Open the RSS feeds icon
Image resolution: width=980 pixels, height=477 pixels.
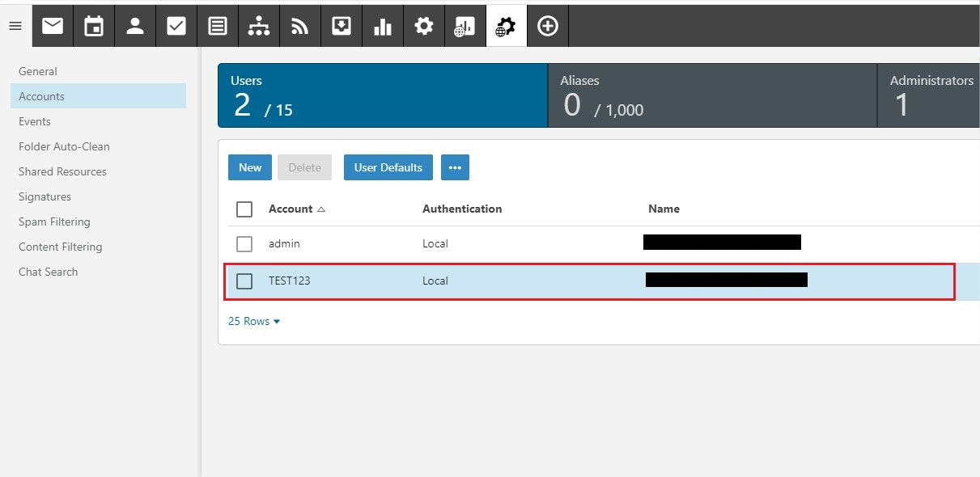click(300, 26)
